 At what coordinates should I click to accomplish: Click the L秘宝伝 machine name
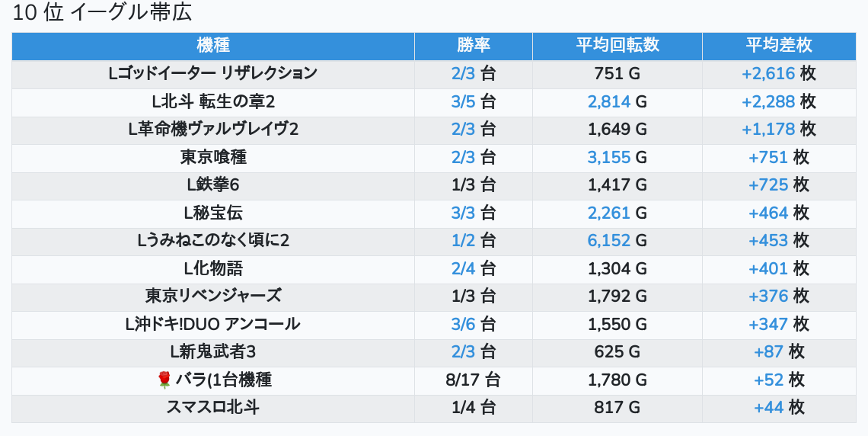click(213, 213)
